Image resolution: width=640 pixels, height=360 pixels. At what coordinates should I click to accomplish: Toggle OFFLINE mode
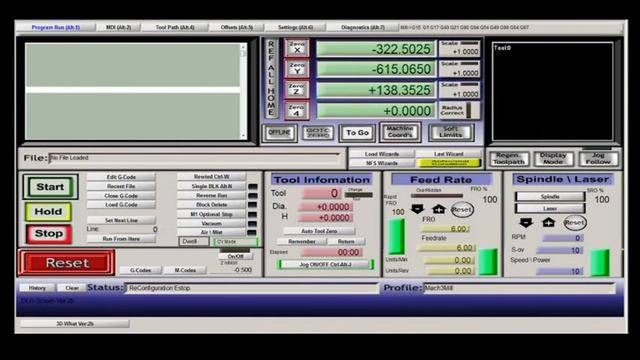pos(280,133)
